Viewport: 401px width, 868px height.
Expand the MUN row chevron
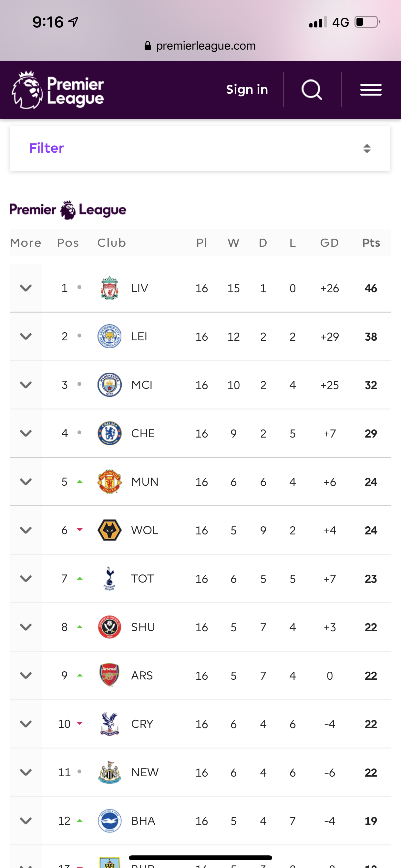click(x=26, y=482)
